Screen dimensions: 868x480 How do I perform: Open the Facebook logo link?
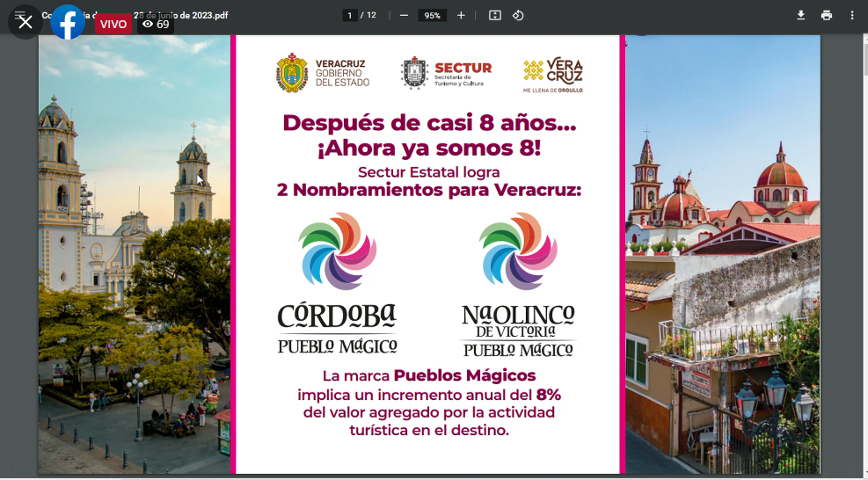(68, 22)
